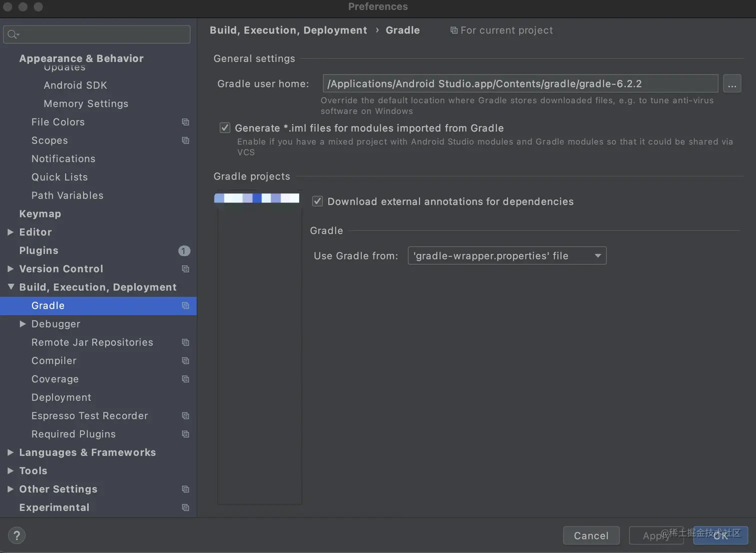Open the Coverage settings page
Viewport: 756px width, 553px height.
[55, 379]
